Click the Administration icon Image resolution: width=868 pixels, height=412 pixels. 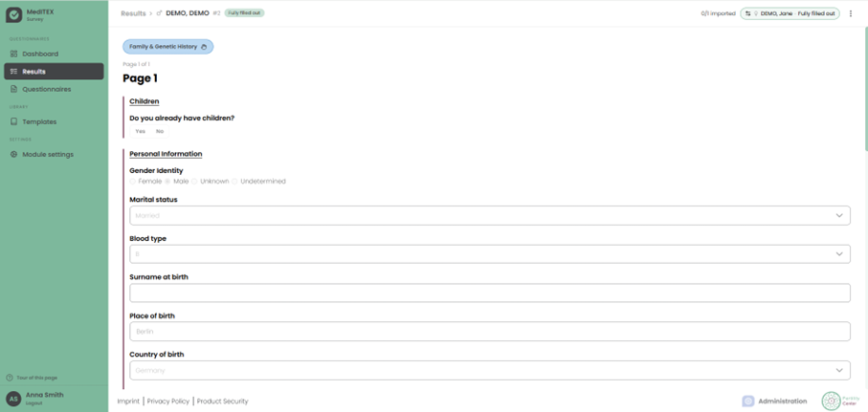[x=748, y=401]
